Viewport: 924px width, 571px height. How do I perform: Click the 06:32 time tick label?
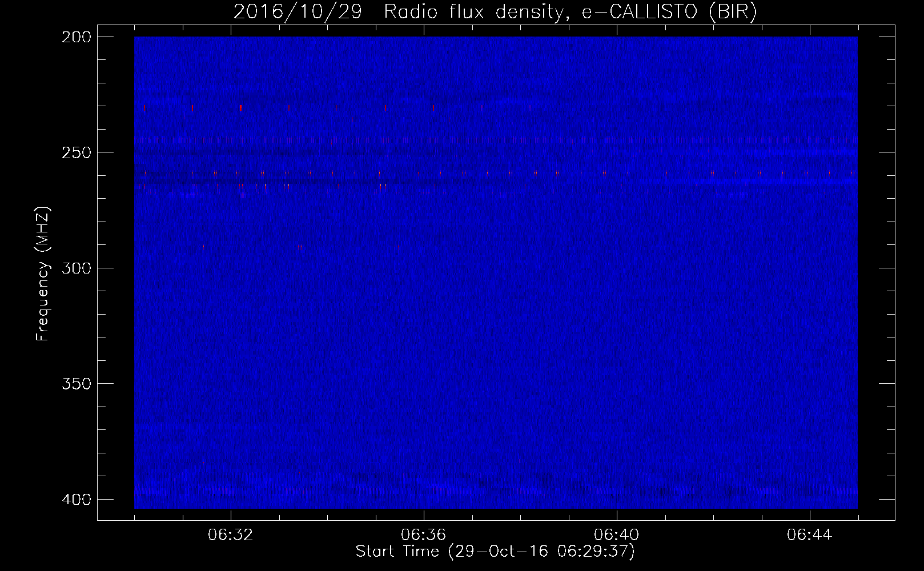(x=231, y=535)
